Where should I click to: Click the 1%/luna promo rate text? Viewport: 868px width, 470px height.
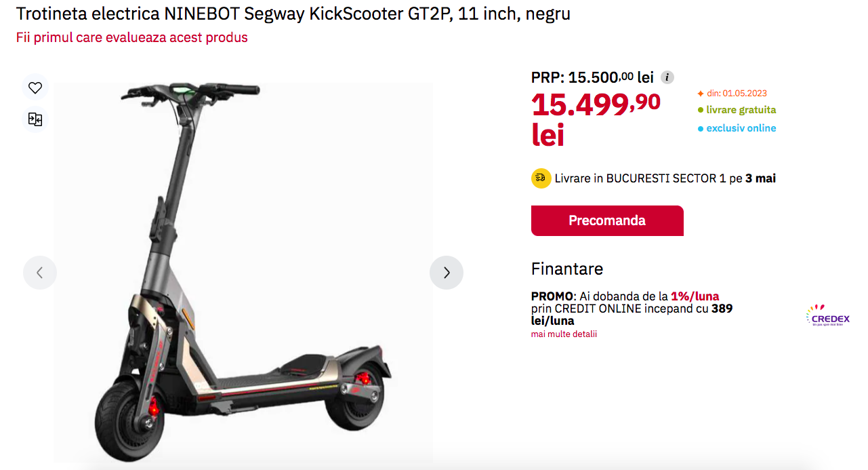[x=695, y=296]
